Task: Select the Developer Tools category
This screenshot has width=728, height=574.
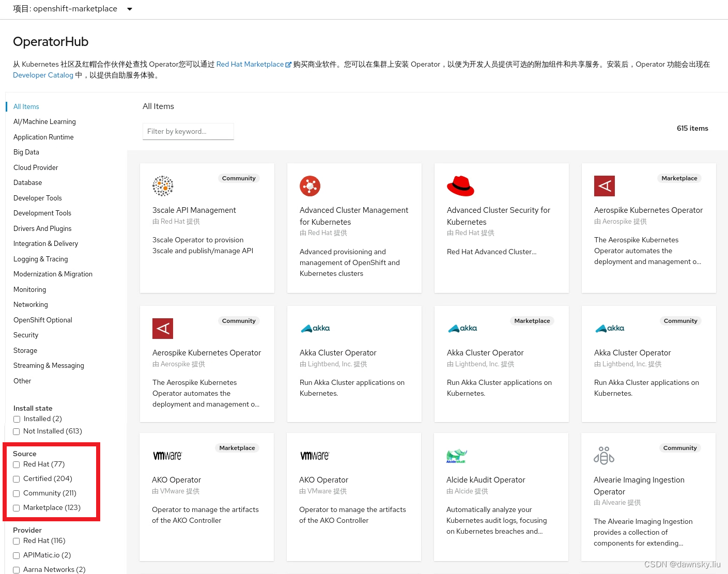Action: 38,198
